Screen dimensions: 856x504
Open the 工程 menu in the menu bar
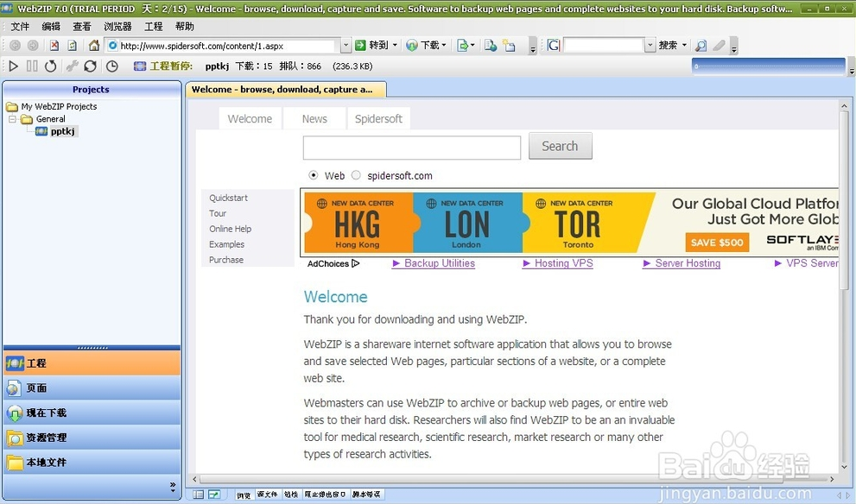(154, 27)
